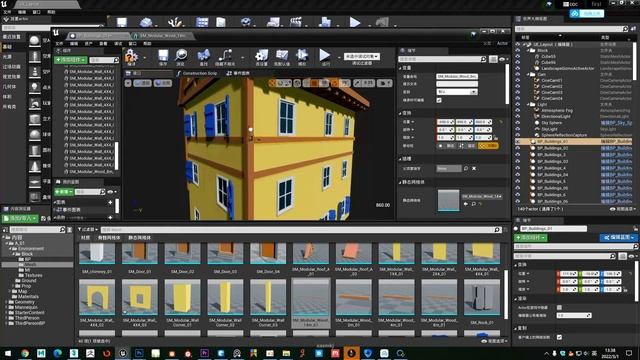Screen dimensions: 640x360
Task: Click Launch icon in the main editor toolbar
Action: click(x=382, y=22)
